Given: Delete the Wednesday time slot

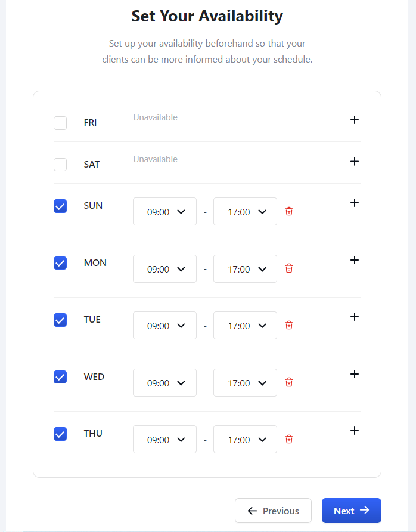Looking at the screenshot, I should (289, 382).
